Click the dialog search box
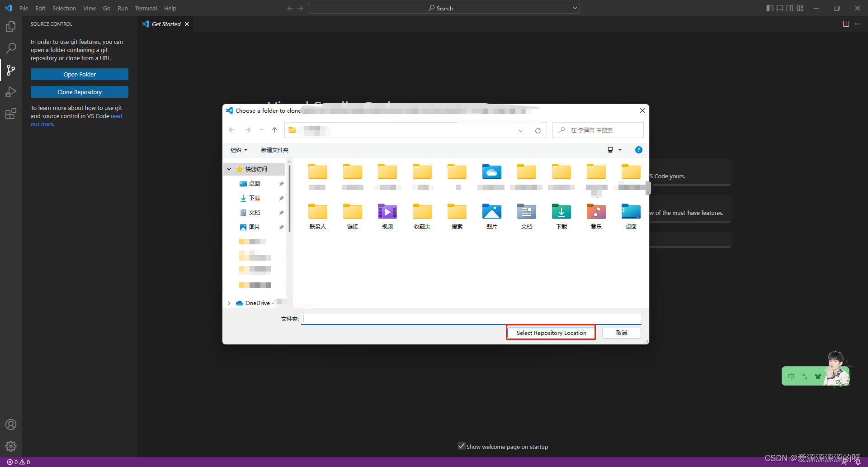 click(598, 130)
